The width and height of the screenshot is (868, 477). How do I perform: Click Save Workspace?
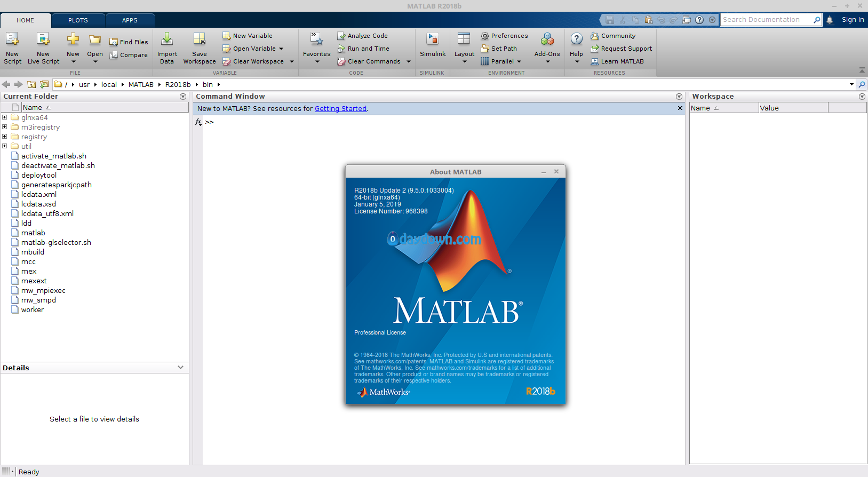[x=200, y=48]
